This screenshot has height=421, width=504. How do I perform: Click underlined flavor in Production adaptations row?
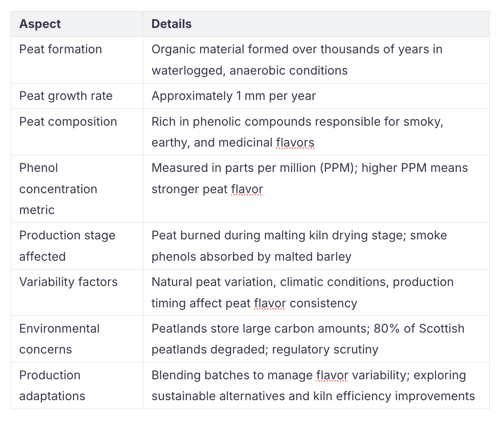(332, 375)
